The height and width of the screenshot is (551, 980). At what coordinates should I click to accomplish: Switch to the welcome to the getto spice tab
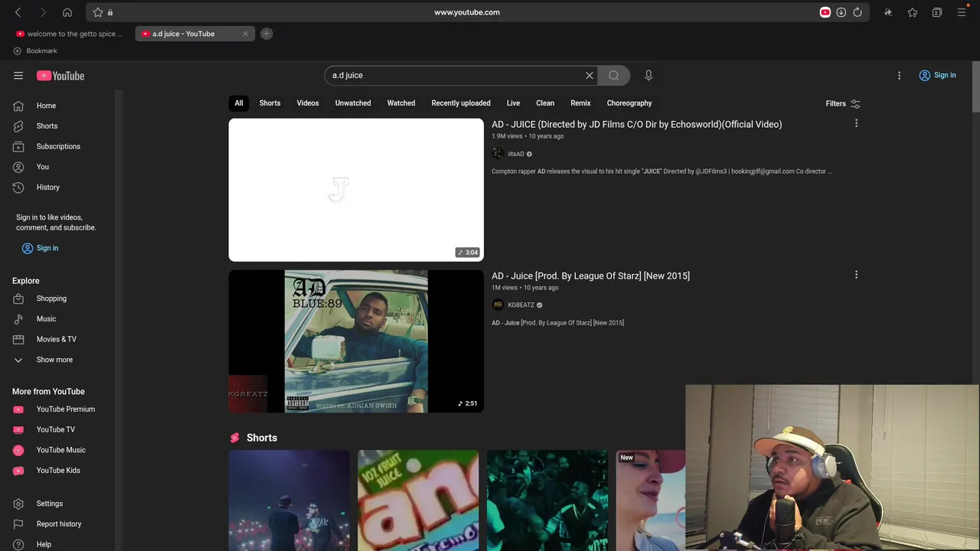pos(70,34)
